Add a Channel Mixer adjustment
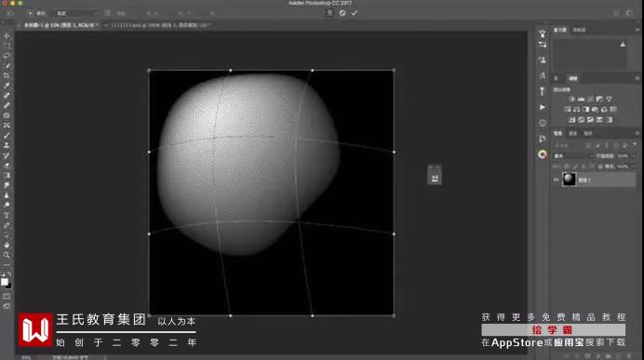The height and width of the screenshot is (360, 644). [604, 109]
